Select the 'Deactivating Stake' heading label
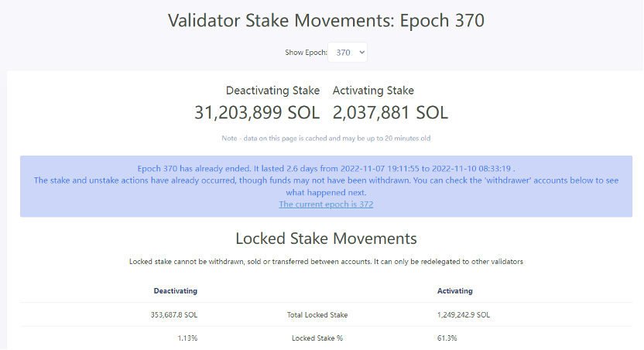The image size is (644, 350). (x=272, y=91)
